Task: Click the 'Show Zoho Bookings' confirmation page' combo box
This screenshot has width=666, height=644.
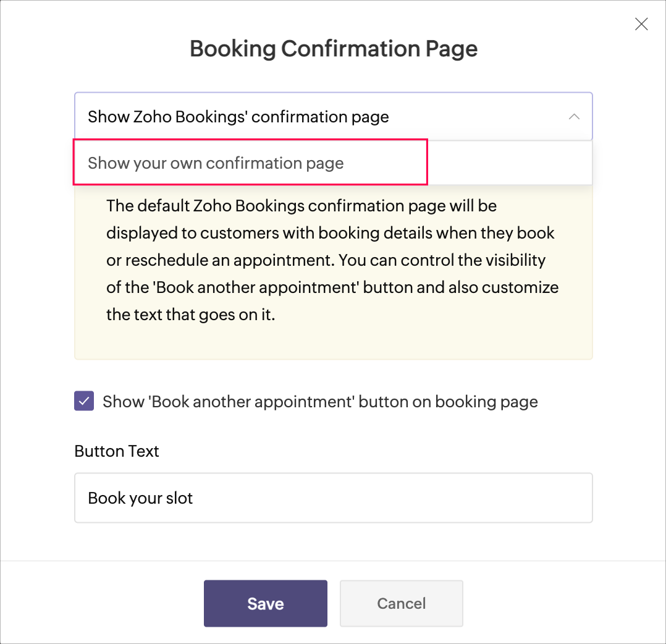Action: point(334,116)
